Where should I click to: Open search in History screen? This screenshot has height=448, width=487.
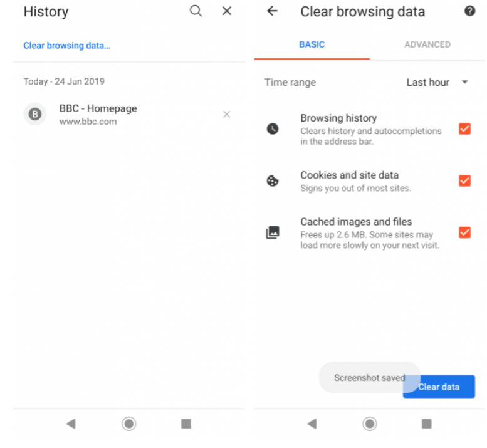pos(196,11)
